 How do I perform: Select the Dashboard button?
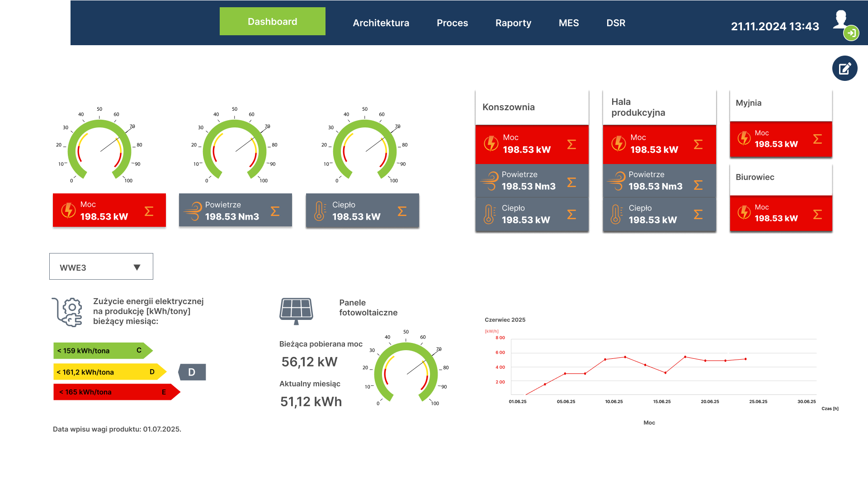(x=272, y=22)
